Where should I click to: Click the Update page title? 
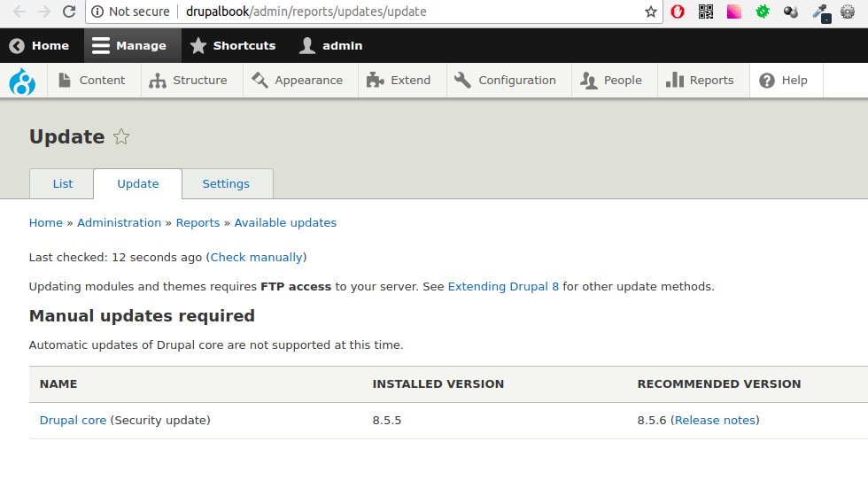[x=67, y=136]
